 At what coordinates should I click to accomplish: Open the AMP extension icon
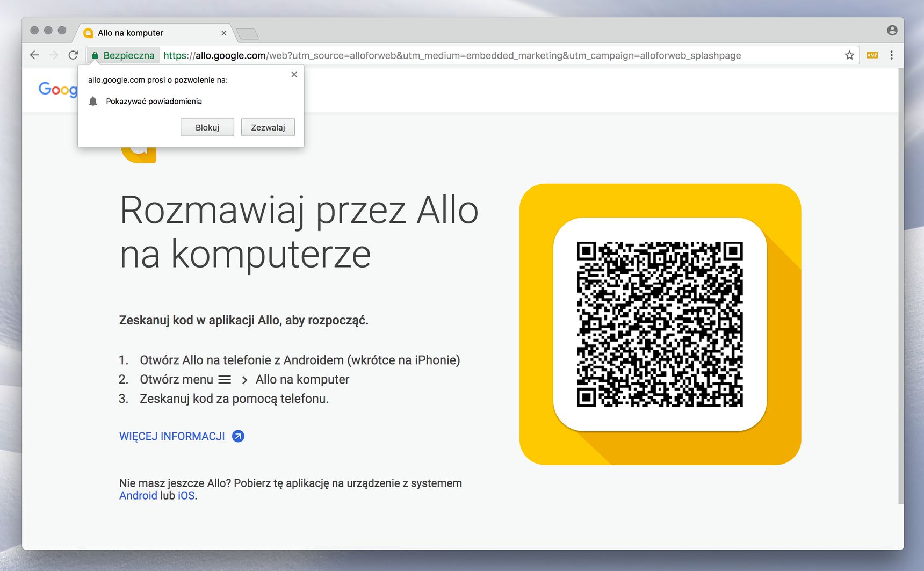point(872,55)
